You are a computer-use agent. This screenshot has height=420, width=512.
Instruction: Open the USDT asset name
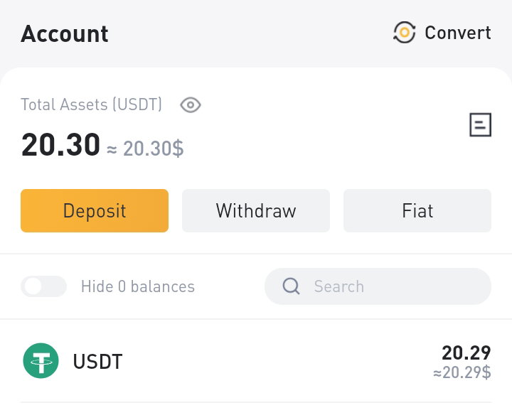(x=97, y=362)
